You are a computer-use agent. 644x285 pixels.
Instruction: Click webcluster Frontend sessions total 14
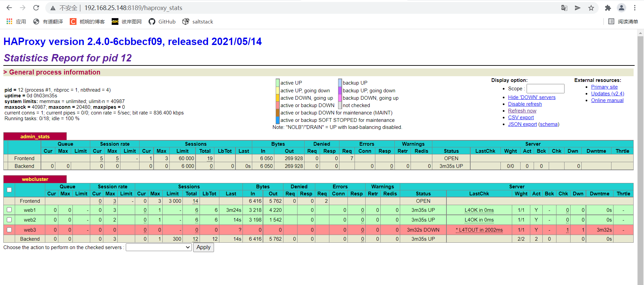[195, 201]
